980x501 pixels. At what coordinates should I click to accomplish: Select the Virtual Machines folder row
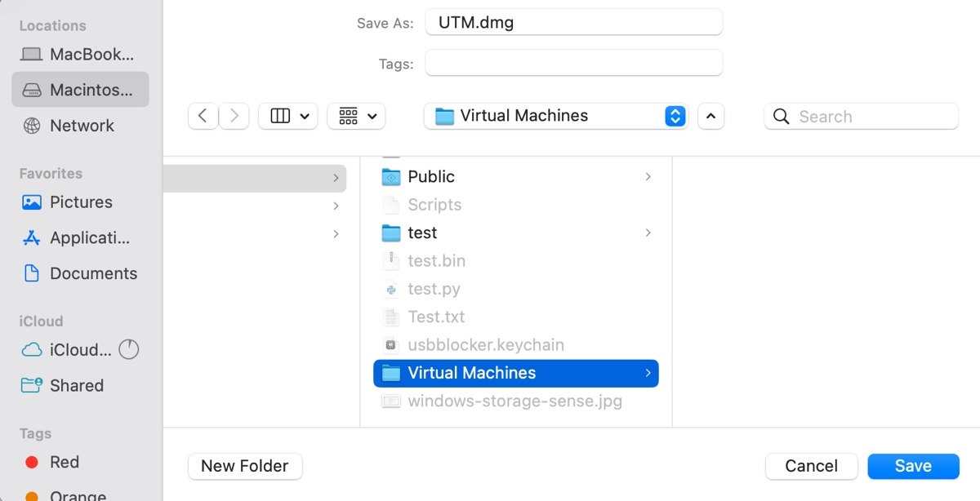516,373
